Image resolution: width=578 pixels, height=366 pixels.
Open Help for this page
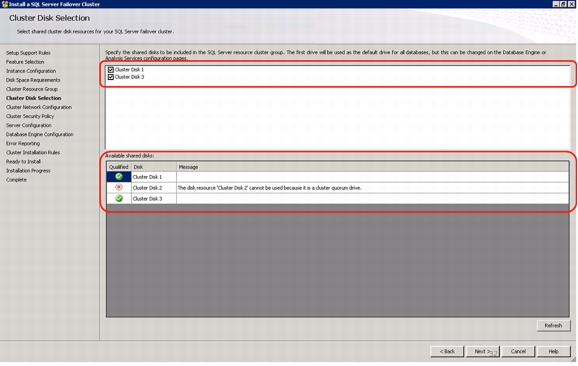point(553,351)
